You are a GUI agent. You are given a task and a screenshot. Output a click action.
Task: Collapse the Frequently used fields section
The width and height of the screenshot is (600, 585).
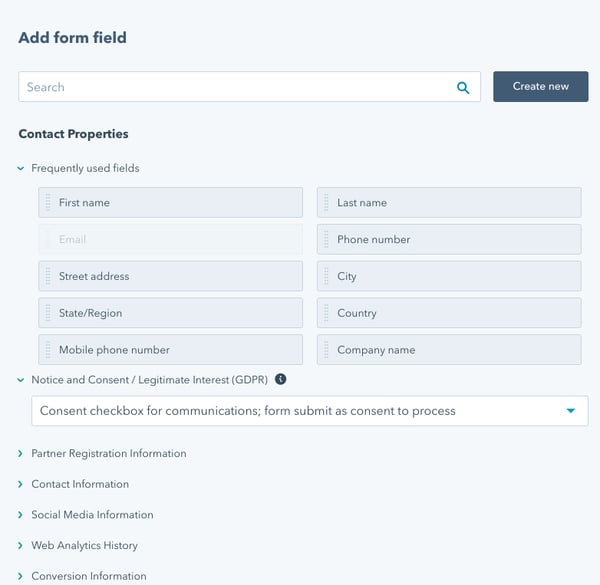coord(21,169)
